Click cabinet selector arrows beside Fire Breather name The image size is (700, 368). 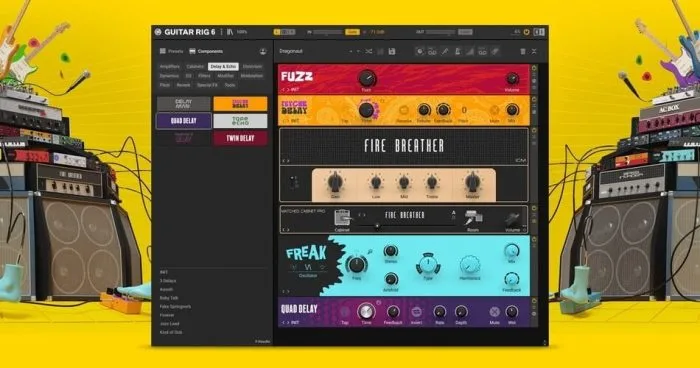pos(362,215)
